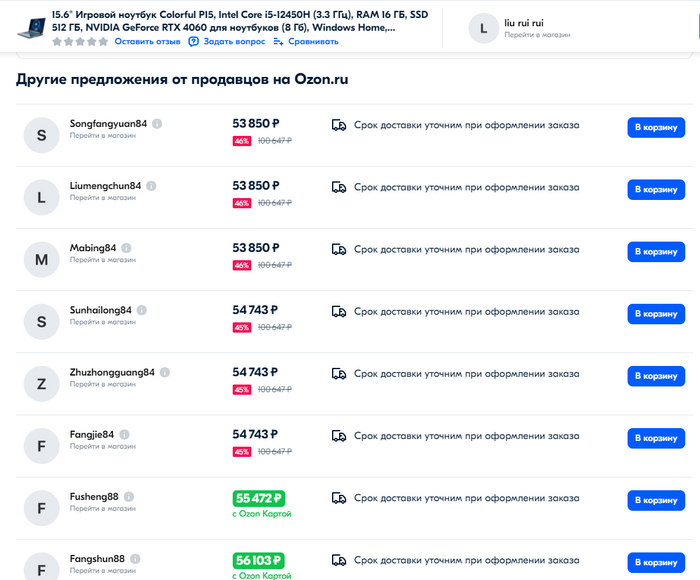This screenshot has height=580, width=700.
Task: Click the 'Задать вопрос' question icon
Action: pyautogui.click(x=194, y=42)
